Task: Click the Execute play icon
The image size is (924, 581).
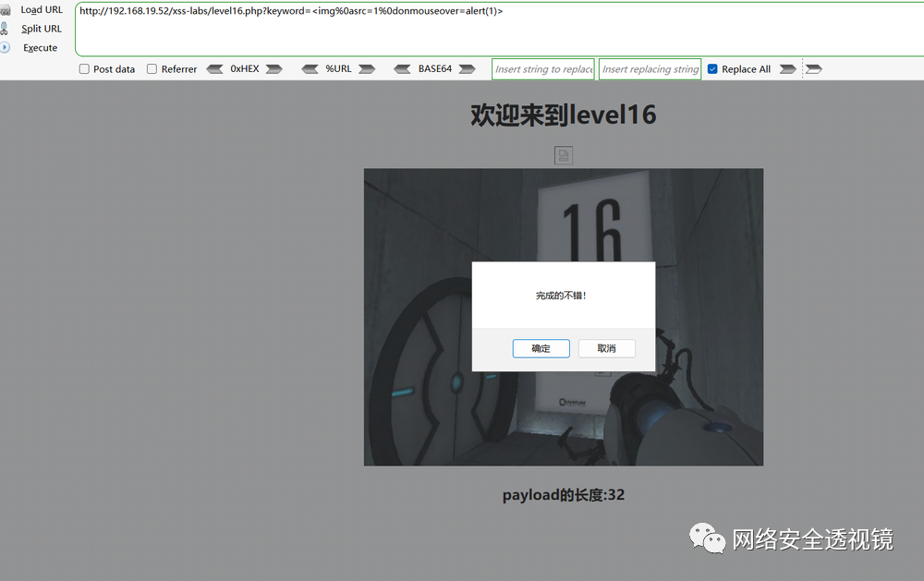Action: tap(5, 47)
